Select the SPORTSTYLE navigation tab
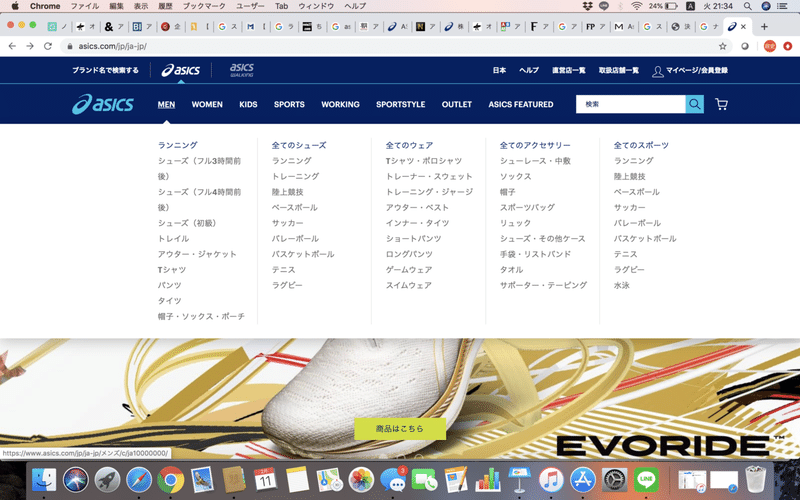Viewport: 800px width, 500px height. [401, 104]
